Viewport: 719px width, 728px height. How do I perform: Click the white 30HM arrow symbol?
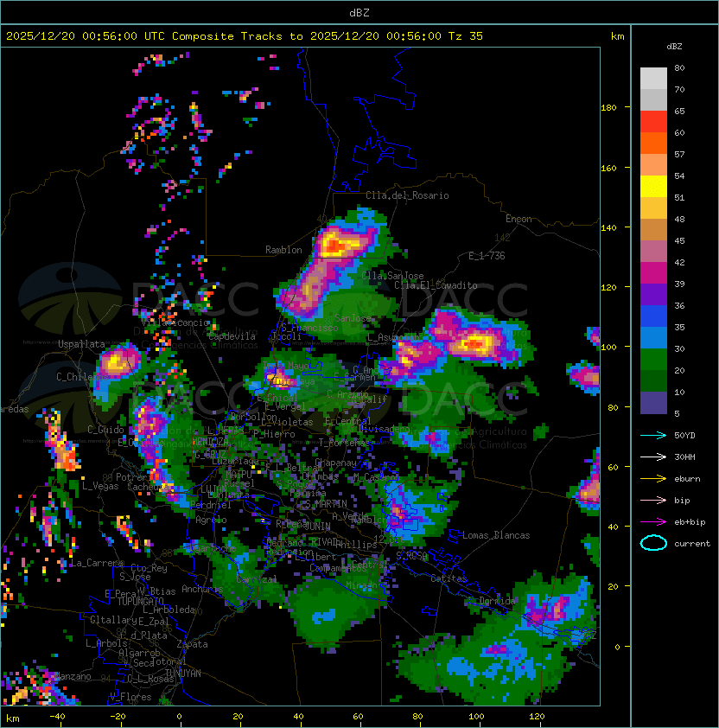[x=653, y=457]
